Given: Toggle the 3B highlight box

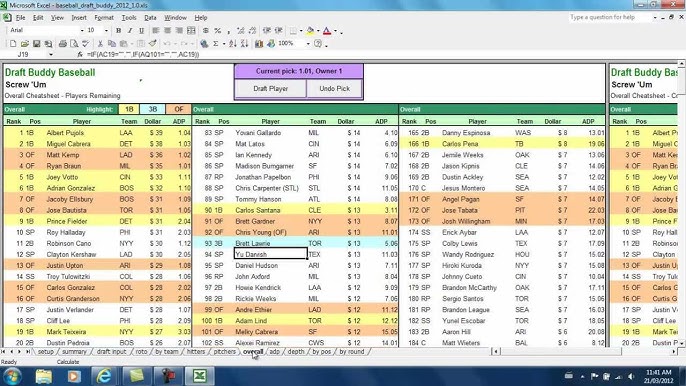Looking at the screenshot, I should [152, 109].
